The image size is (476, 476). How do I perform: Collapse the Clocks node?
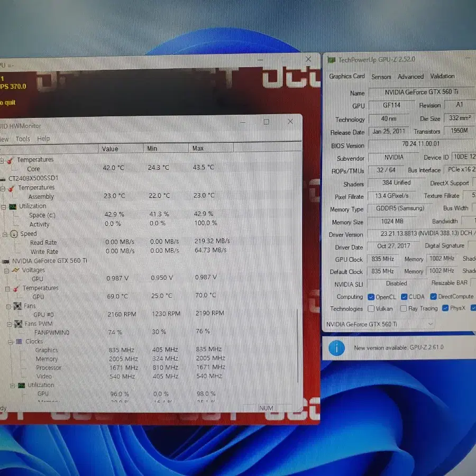click(11, 342)
